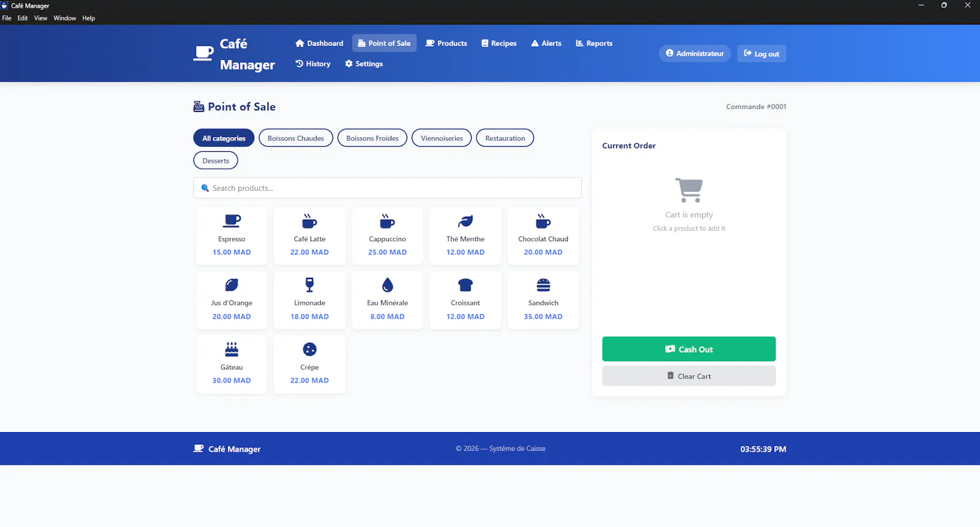The height and width of the screenshot is (527, 980).
Task: Click the Espresso cup icon
Action: [x=232, y=220]
